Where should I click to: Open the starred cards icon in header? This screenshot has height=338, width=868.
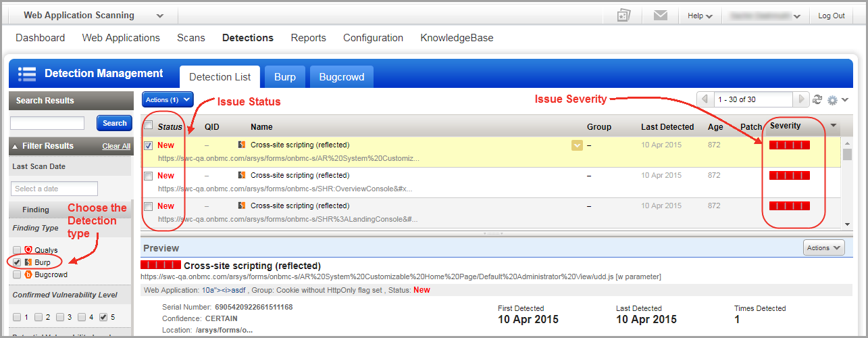tap(623, 16)
